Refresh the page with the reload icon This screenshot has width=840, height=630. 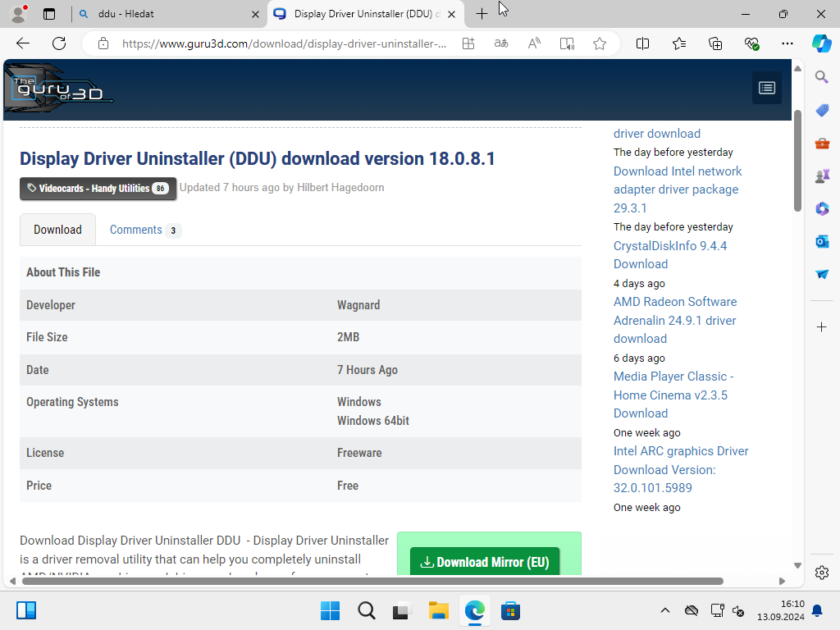[59, 43]
